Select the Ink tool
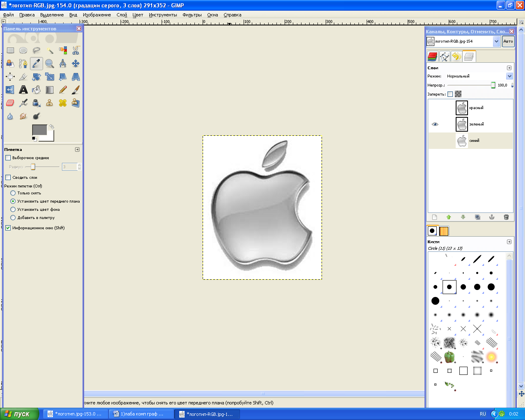Viewport: 525px width, 420px height. tap(37, 103)
